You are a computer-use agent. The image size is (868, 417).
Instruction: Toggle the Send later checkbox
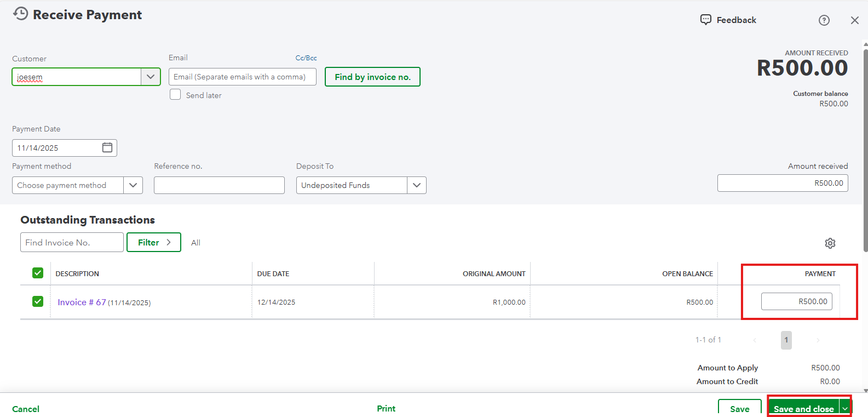175,94
